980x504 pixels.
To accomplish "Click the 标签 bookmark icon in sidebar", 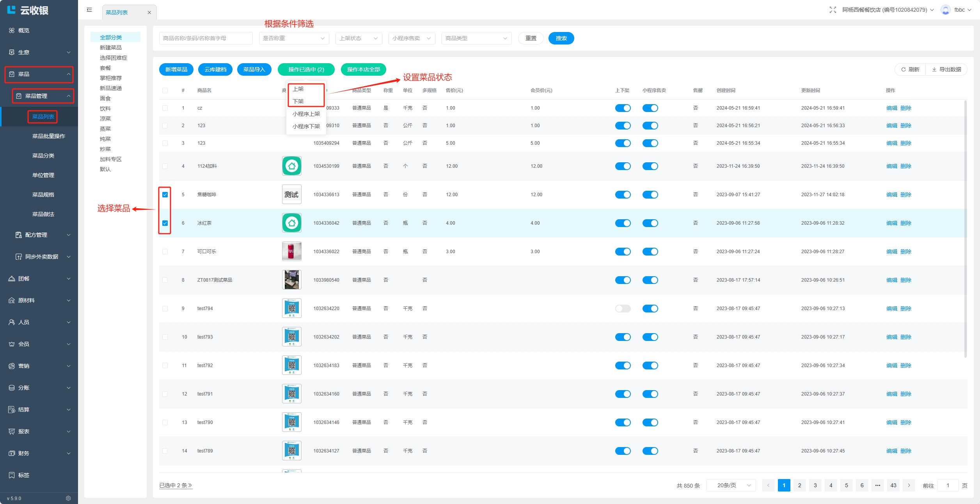I will 12,475.
